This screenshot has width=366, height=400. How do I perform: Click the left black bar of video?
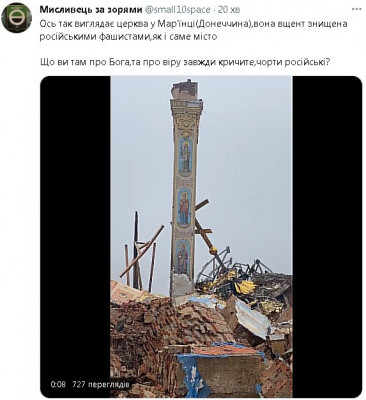(76, 237)
